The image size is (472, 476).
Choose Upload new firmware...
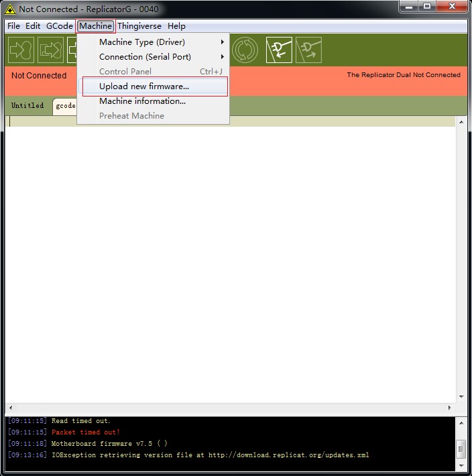tap(154, 86)
